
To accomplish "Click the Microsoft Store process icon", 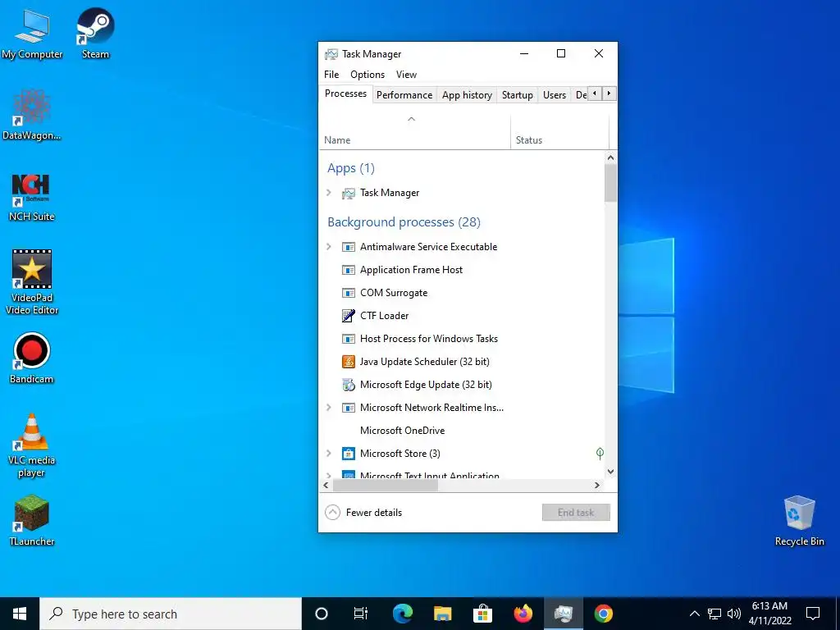I will (x=349, y=453).
